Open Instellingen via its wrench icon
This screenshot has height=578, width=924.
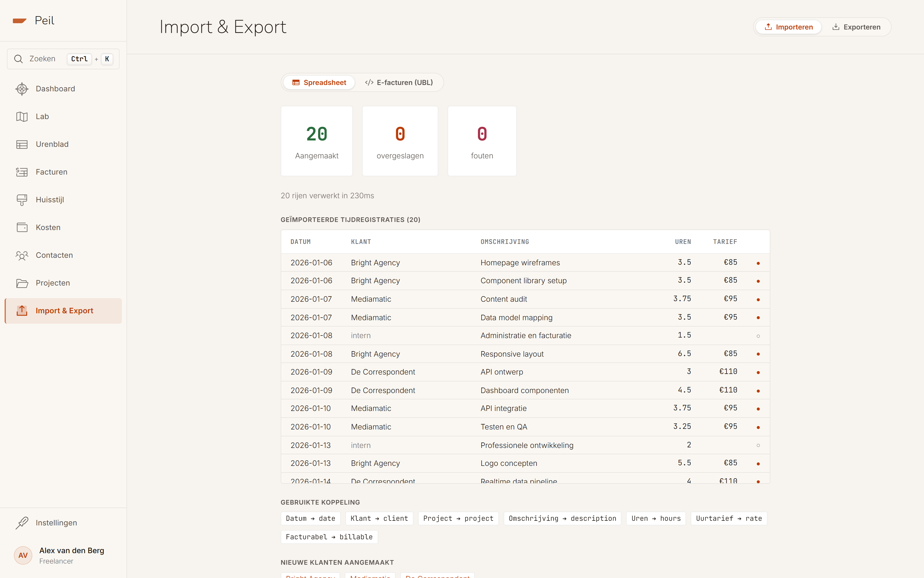pos(22,523)
